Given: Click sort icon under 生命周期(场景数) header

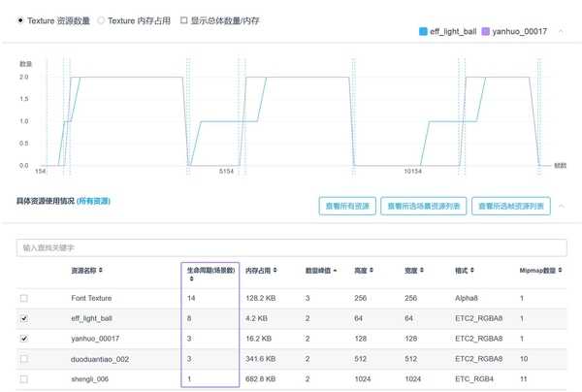Looking at the screenshot, I should (191, 278).
